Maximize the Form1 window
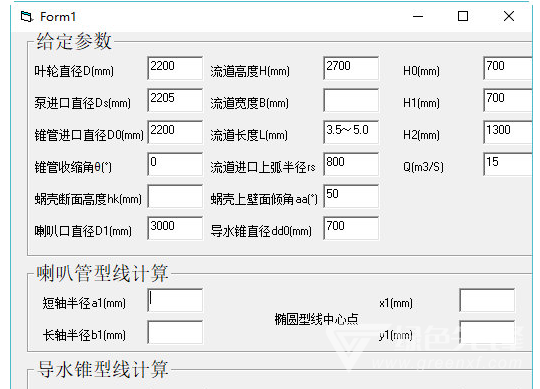The image size is (540, 389). coord(463,16)
